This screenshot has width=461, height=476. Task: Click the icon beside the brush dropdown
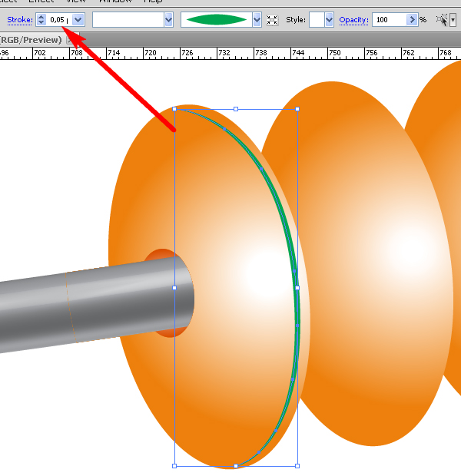point(272,20)
